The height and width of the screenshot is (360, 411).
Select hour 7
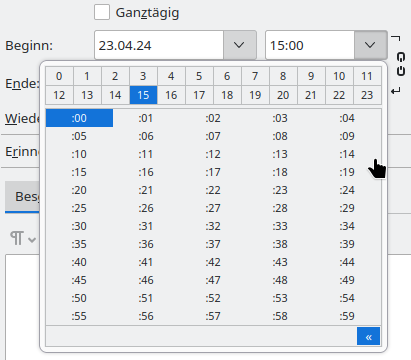(x=255, y=76)
